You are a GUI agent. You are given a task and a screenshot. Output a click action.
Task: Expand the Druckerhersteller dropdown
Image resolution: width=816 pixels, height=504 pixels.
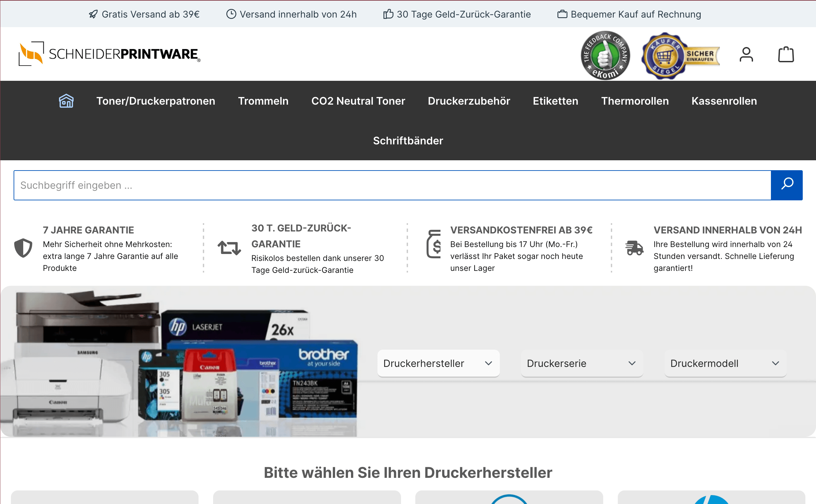click(438, 363)
